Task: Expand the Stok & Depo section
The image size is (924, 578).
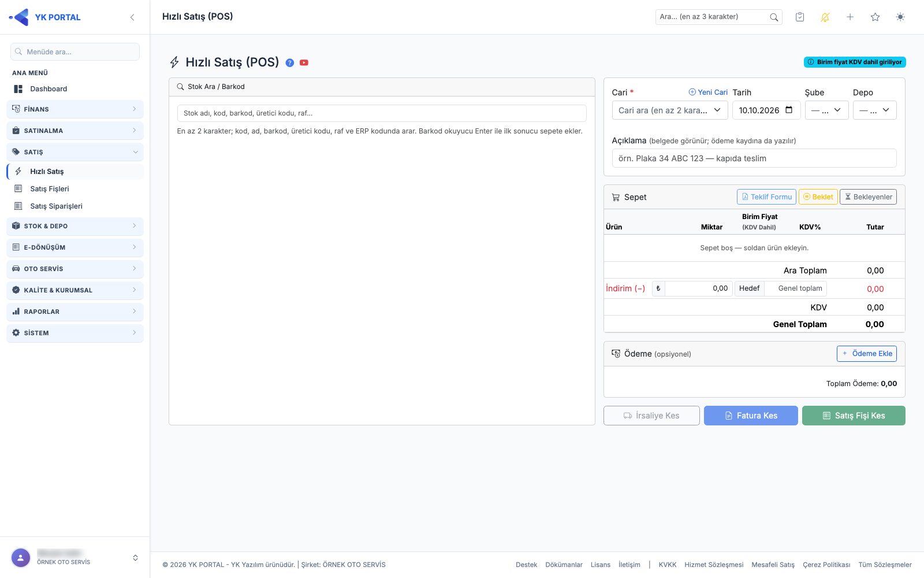Action: coord(75,226)
